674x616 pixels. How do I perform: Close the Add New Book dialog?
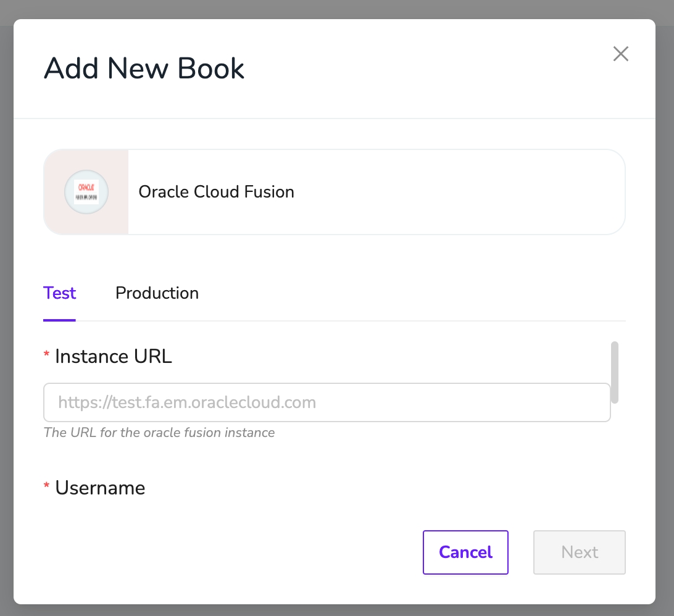tap(620, 54)
